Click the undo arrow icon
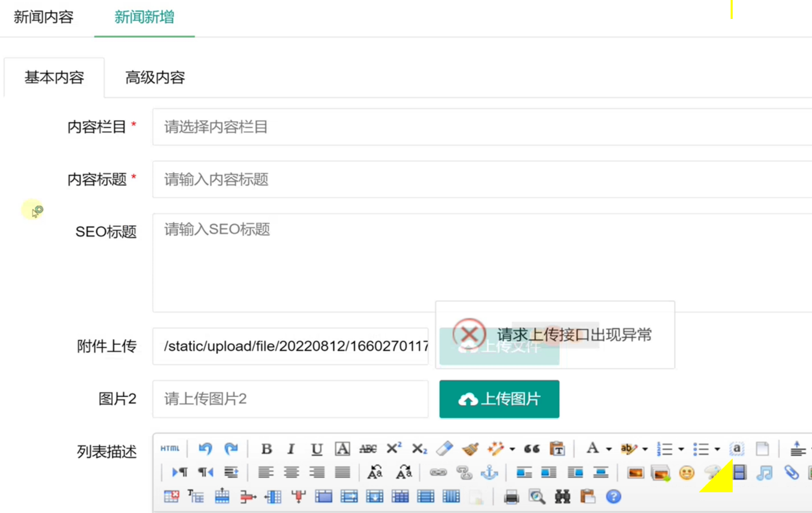The height and width of the screenshot is (513, 812). pos(205,449)
